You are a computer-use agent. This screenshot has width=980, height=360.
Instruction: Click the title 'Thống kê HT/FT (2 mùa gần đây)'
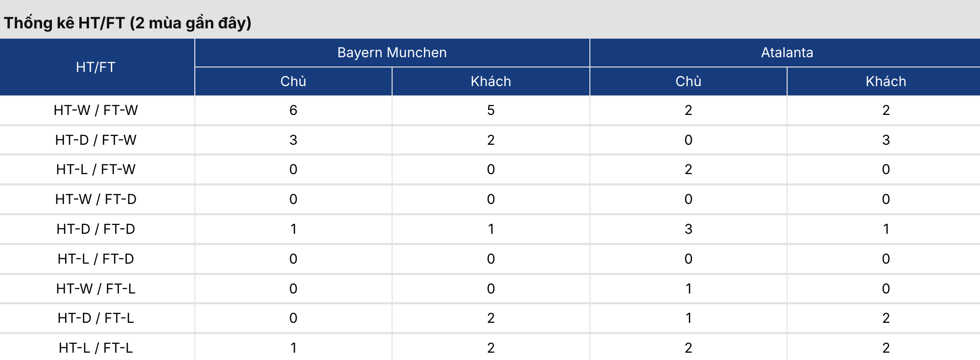[128, 22]
